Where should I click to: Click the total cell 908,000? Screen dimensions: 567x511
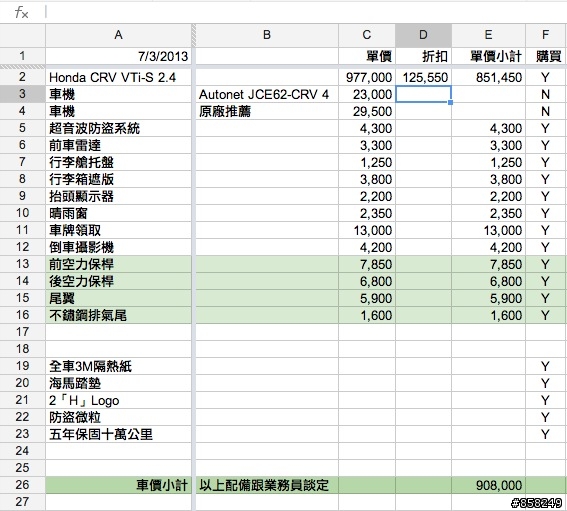[488, 485]
